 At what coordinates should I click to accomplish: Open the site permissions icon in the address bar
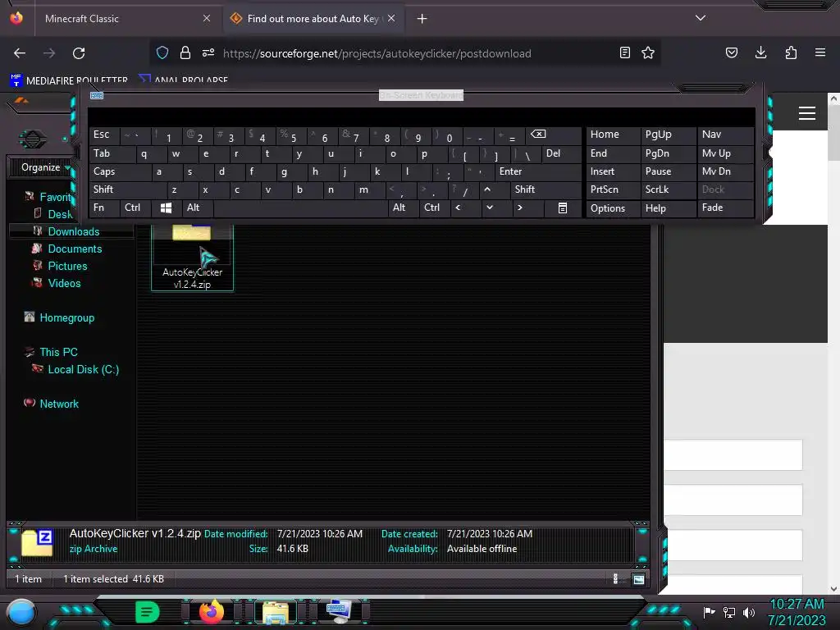coord(208,52)
